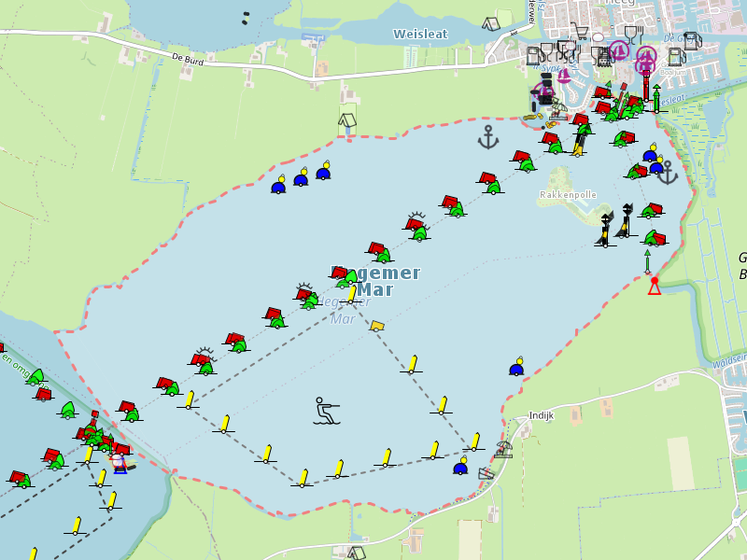Click the green arrow beacon above red triangle
This screenshot has height=560, width=747.
click(647, 260)
